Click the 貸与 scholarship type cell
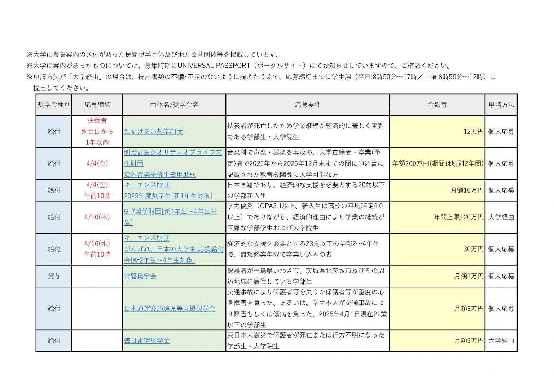 (x=54, y=276)
